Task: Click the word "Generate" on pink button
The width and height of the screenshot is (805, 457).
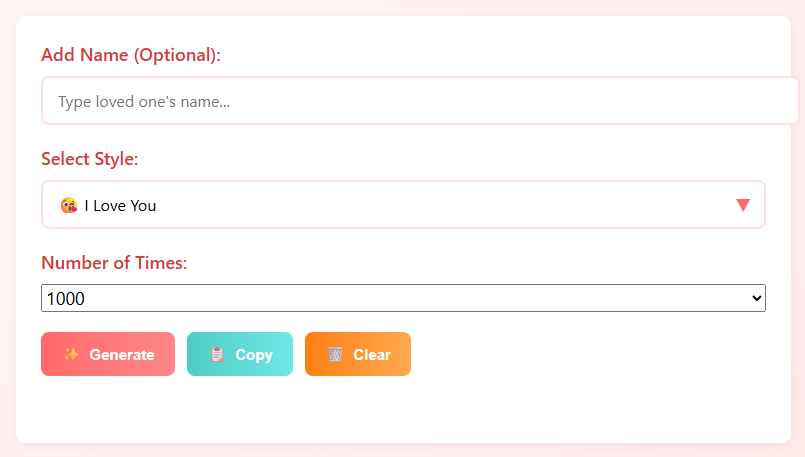Action: (122, 355)
